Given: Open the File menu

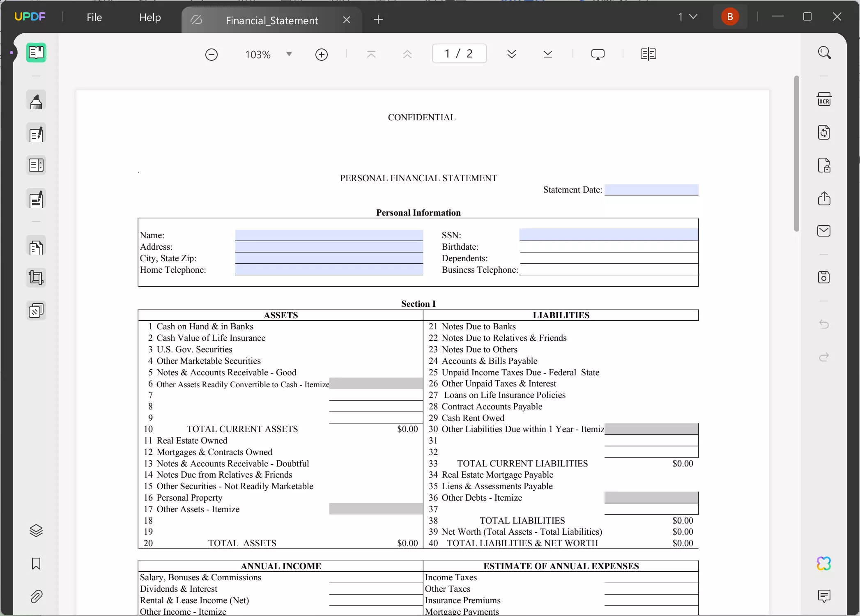Looking at the screenshot, I should [x=94, y=17].
